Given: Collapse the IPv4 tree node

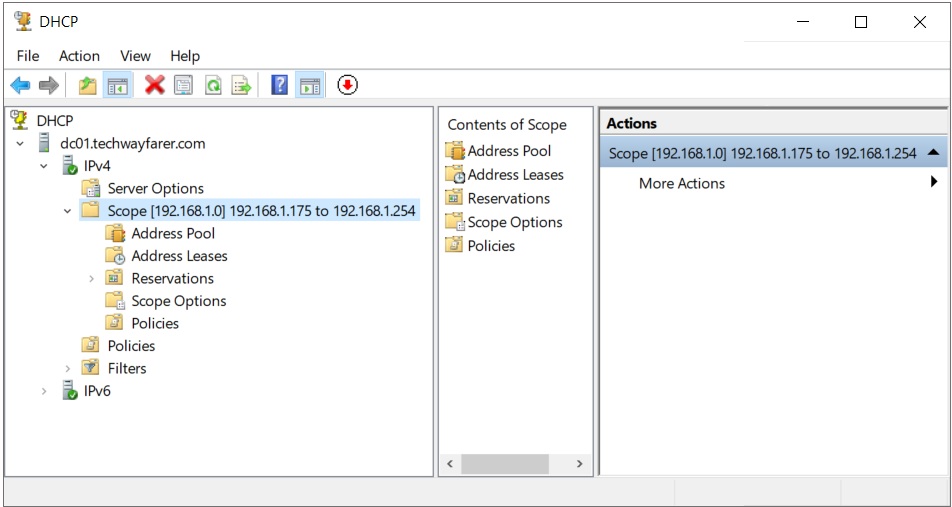Looking at the screenshot, I should click(x=43, y=166).
